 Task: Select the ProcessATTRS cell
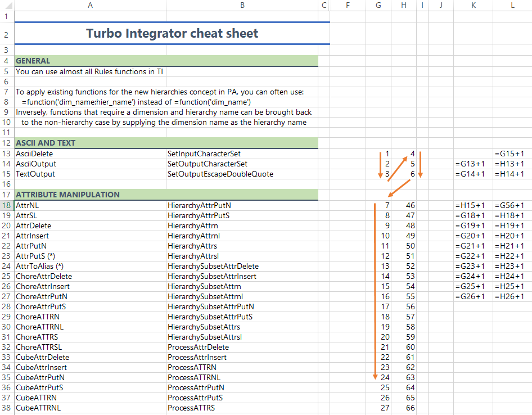(x=242, y=408)
